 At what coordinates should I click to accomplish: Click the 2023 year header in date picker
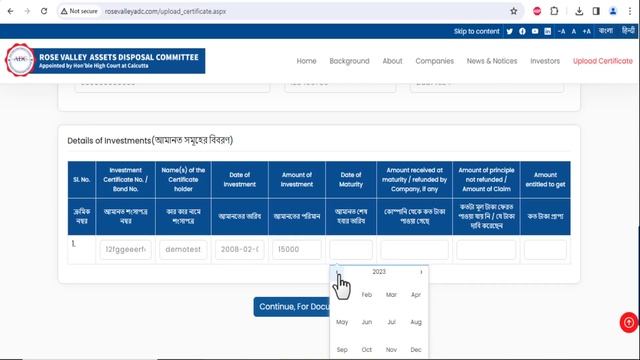pyautogui.click(x=379, y=272)
